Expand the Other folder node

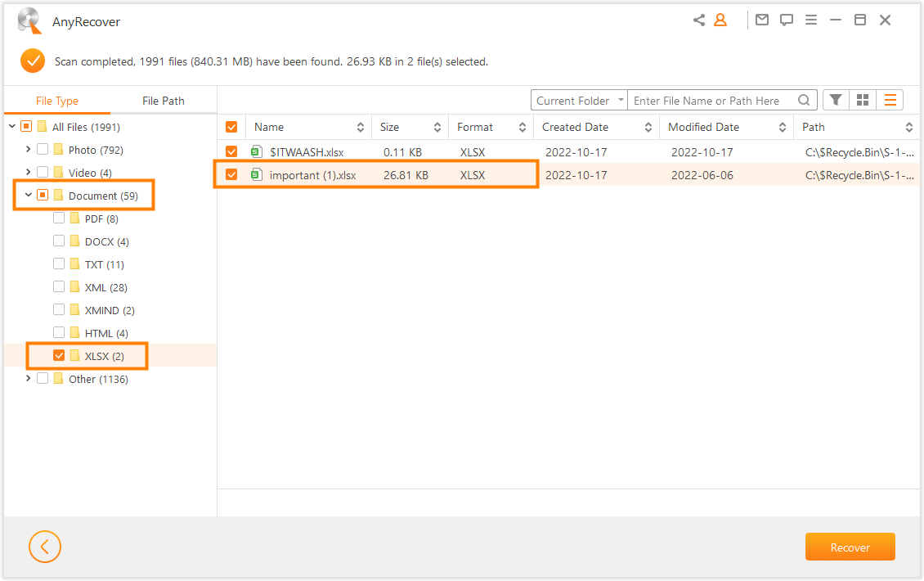[x=27, y=379]
